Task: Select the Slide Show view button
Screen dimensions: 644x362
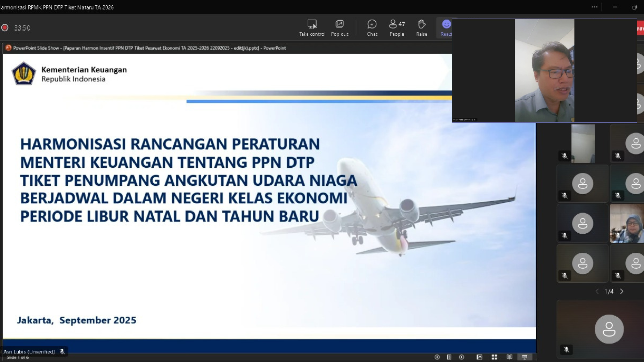Action: pyautogui.click(x=525, y=357)
